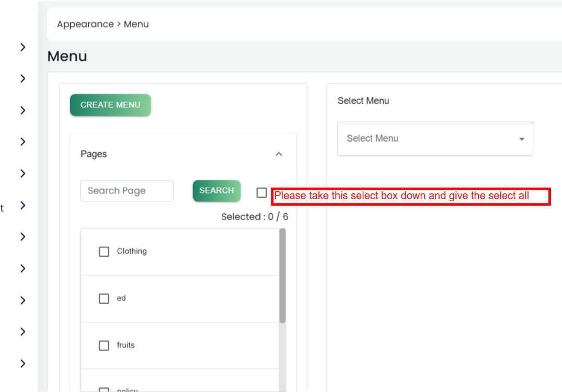The width and height of the screenshot is (562, 392).
Task: Enable the 'ed' page checkbox
Action: pyautogui.click(x=104, y=298)
